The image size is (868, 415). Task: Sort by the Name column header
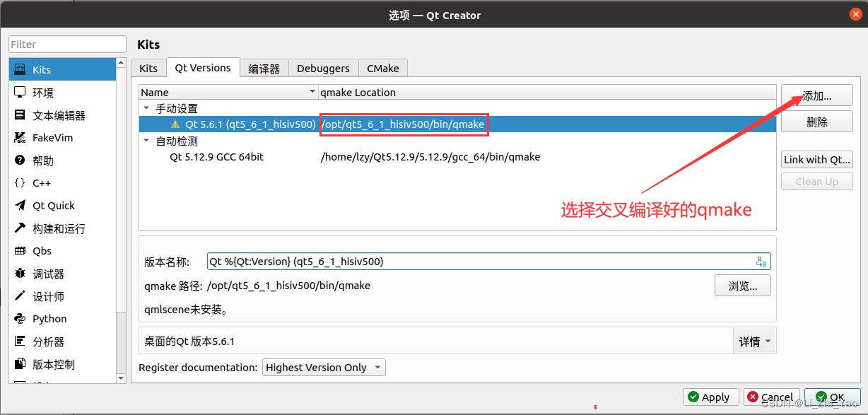pos(228,92)
